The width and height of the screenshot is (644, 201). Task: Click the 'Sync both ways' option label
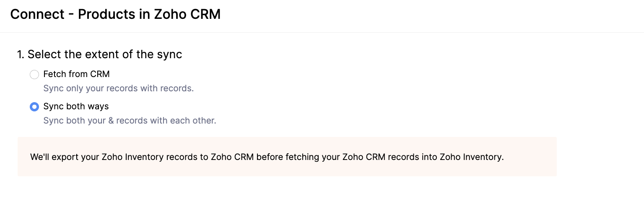click(76, 106)
